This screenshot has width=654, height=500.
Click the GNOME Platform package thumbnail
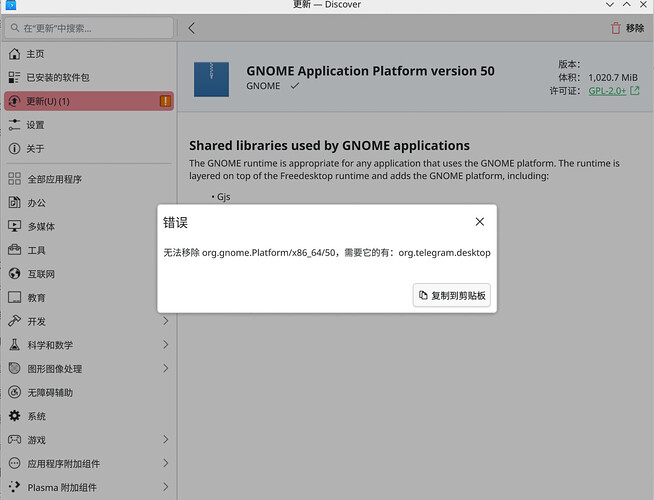point(211,79)
